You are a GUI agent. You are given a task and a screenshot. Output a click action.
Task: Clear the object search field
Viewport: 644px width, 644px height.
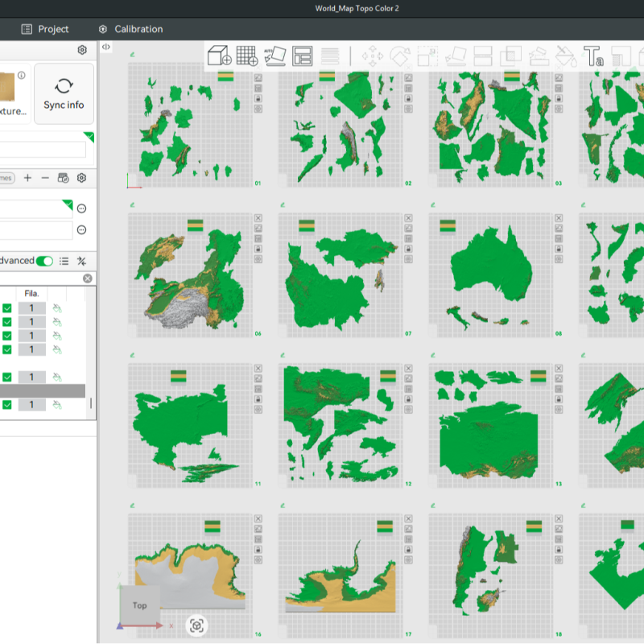(x=88, y=279)
